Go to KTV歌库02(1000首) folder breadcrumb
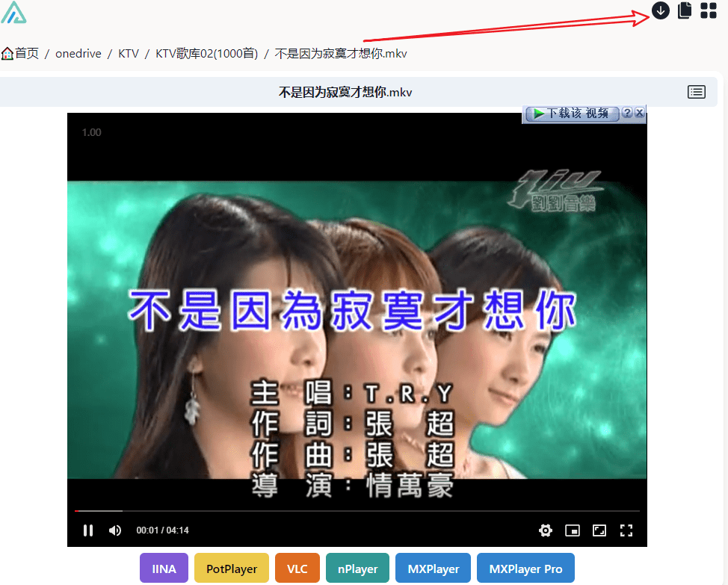Screen dimensions: 728x585 click(x=206, y=54)
